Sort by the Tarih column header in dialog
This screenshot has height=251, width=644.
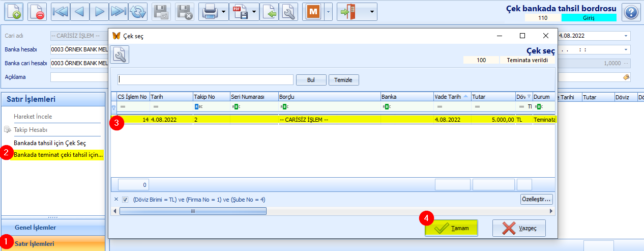pos(171,96)
